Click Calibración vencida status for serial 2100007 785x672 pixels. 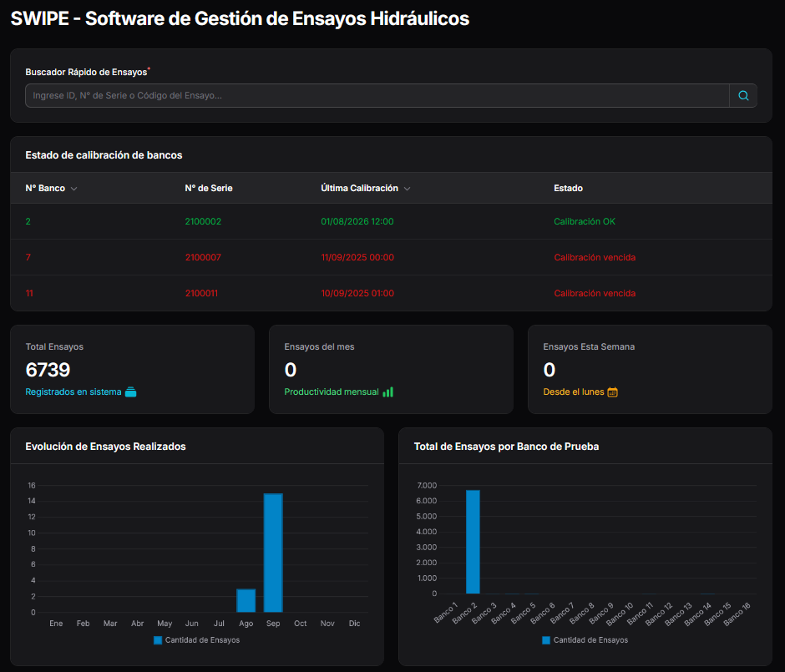pos(595,257)
